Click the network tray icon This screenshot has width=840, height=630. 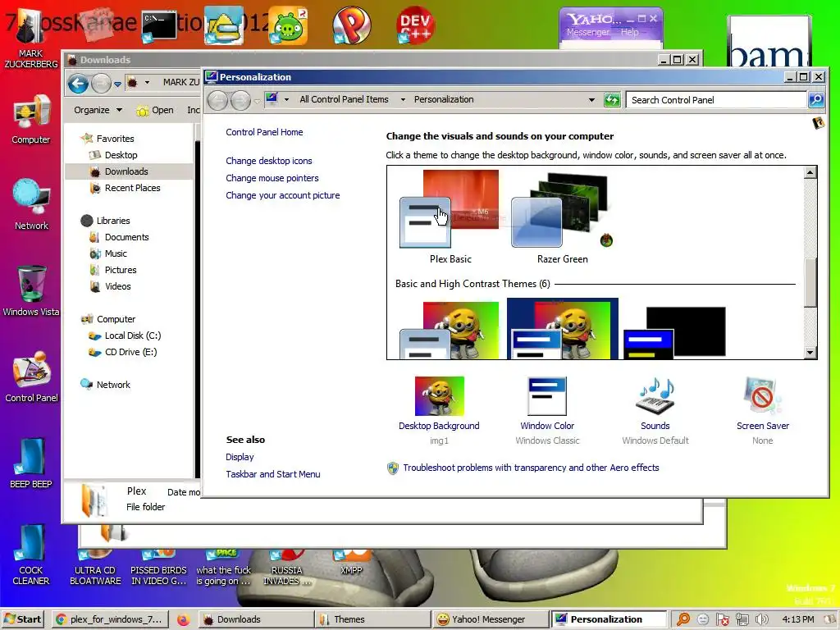[x=742, y=619]
